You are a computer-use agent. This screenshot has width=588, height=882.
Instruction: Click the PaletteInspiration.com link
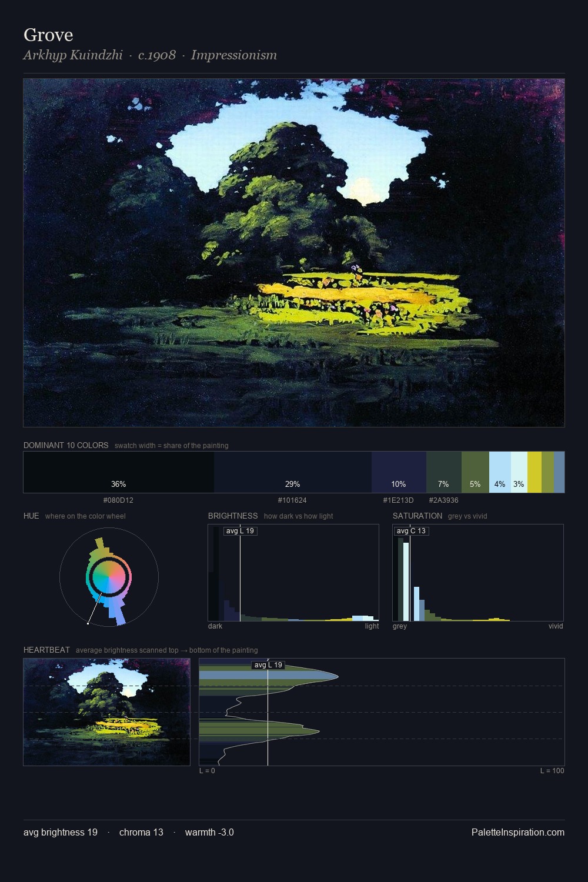pyautogui.click(x=518, y=832)
